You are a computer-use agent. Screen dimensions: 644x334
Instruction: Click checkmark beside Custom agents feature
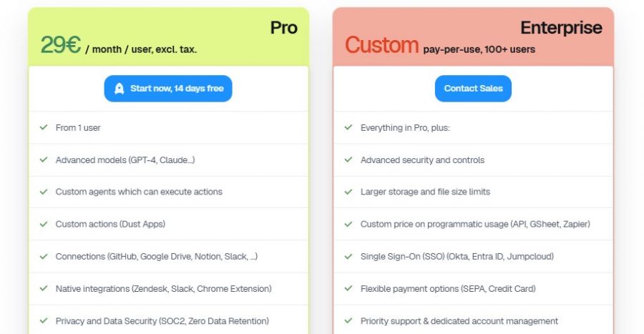coord(44,192)
